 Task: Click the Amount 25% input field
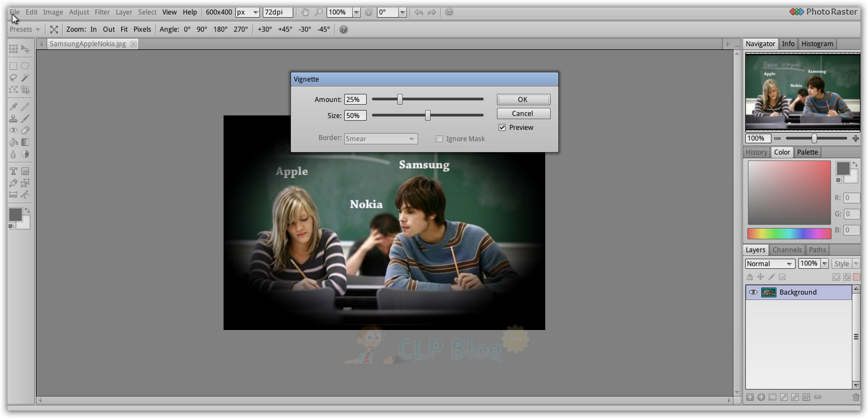355,99
